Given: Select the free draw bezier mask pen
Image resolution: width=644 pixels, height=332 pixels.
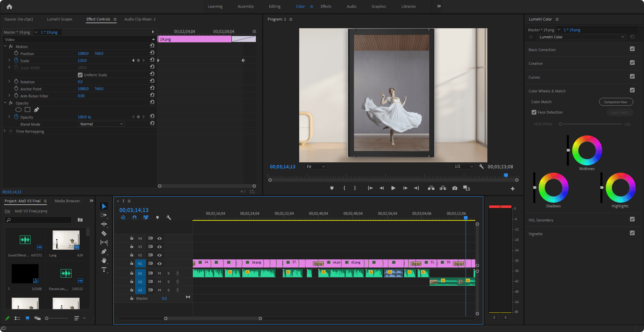Looking at the screenshot, I should coord(37,110).
